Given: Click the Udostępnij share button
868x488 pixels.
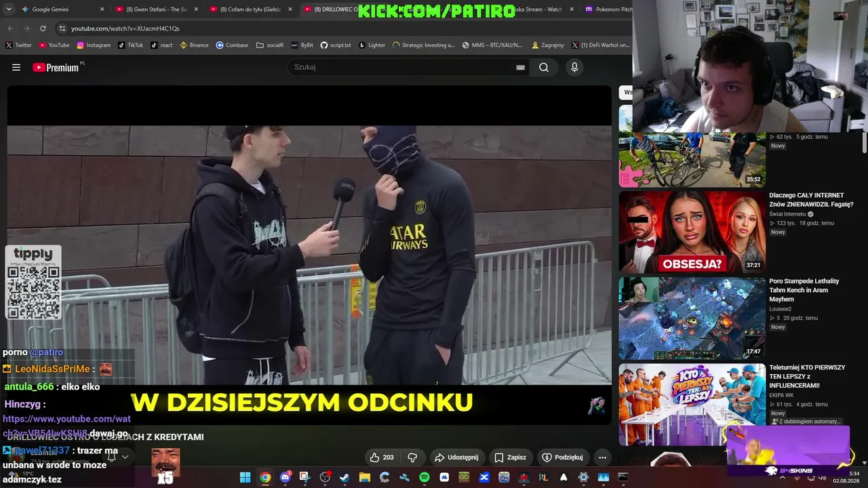Looking at the screenshot, I should (457, 457).
